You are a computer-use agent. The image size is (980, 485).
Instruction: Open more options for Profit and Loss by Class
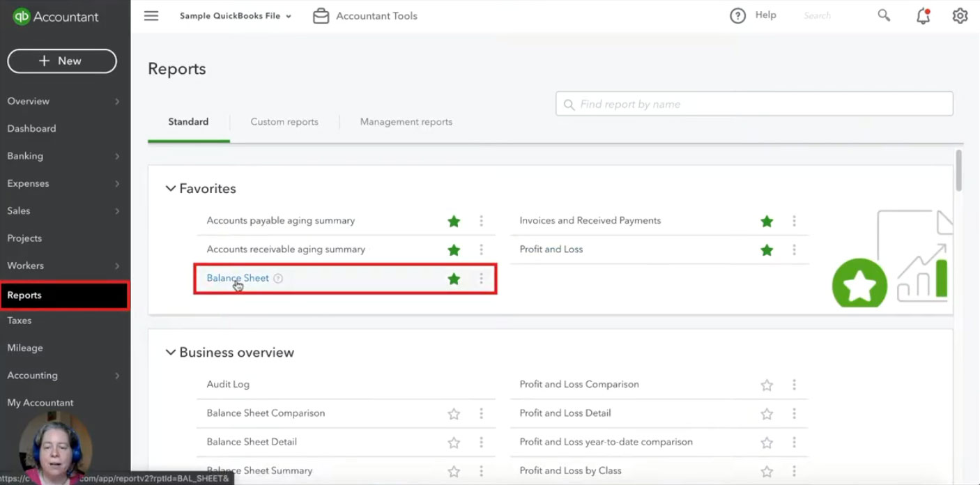pos(794,471)
